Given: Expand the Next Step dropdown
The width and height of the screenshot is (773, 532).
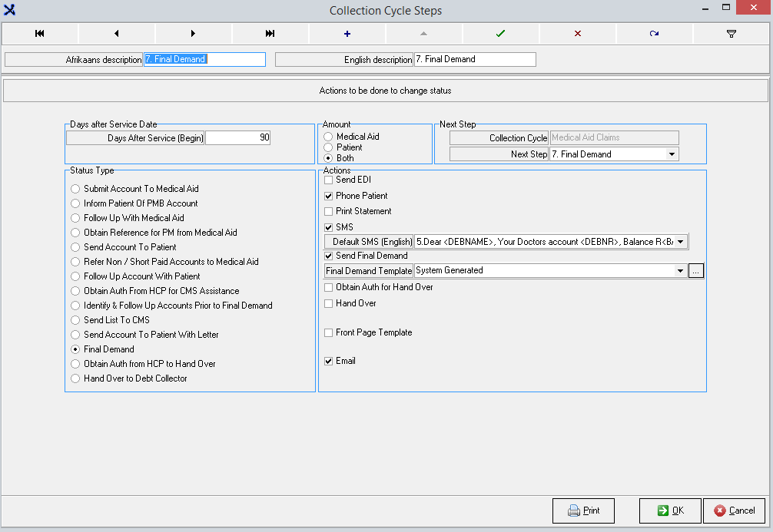Looking at the screenshot, I should click(672, 154).
